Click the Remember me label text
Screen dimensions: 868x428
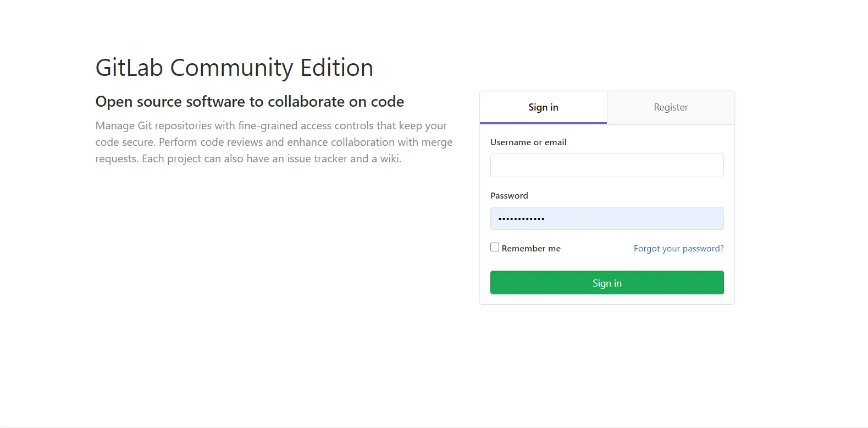click(531, 249)
